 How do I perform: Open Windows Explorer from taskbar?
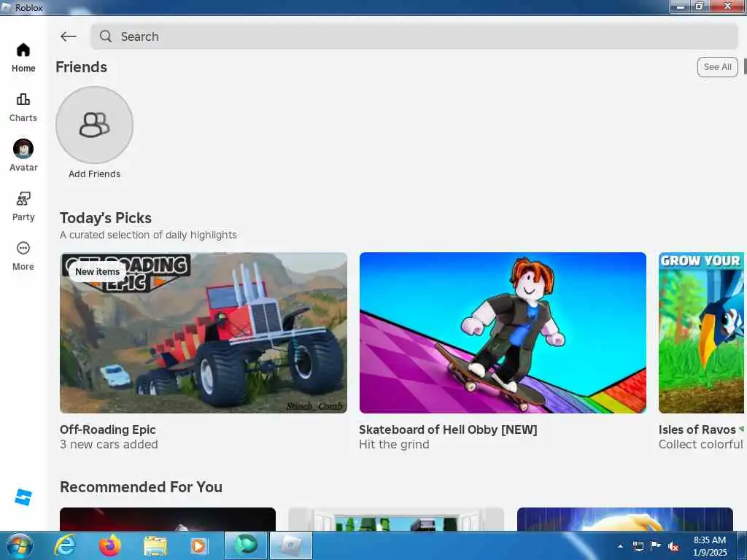tap(155, 545)
